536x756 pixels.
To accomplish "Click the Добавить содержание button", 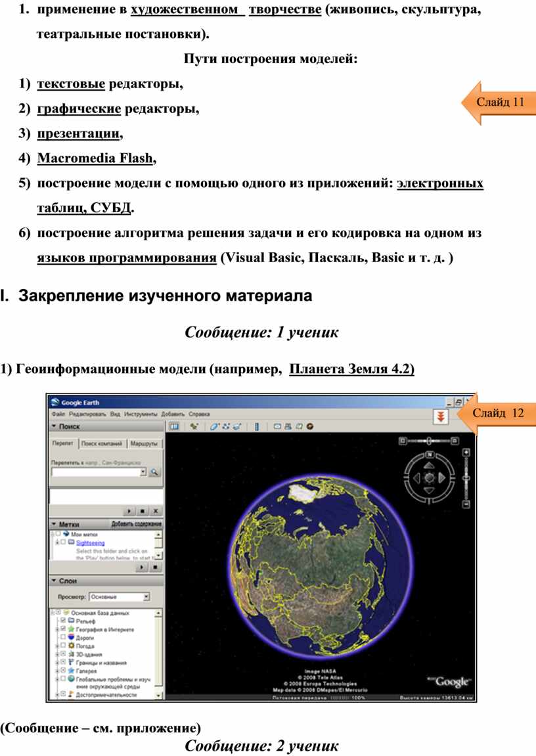I will [x=137, y=524].
